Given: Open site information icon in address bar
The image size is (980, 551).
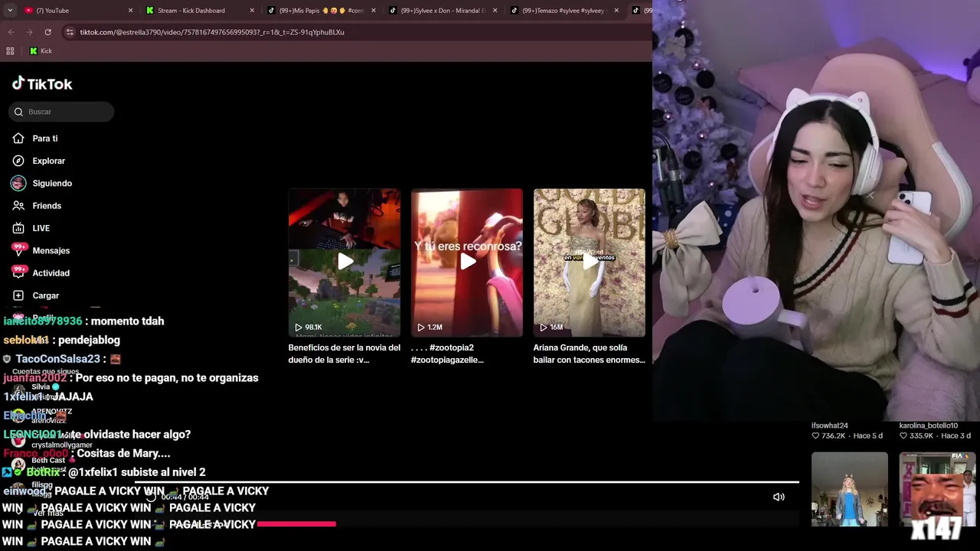Looking at the screenshot, I should pyautogui.click(x=70, y=32).
